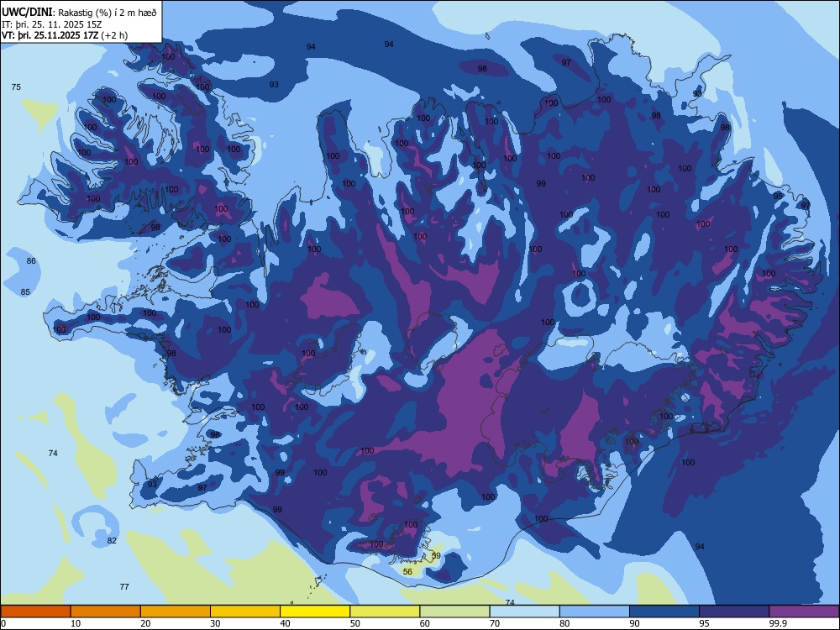
Task: Click the 'IT: þri. 25. 11. 2025 15Z' line
Action: coord(52,24)
